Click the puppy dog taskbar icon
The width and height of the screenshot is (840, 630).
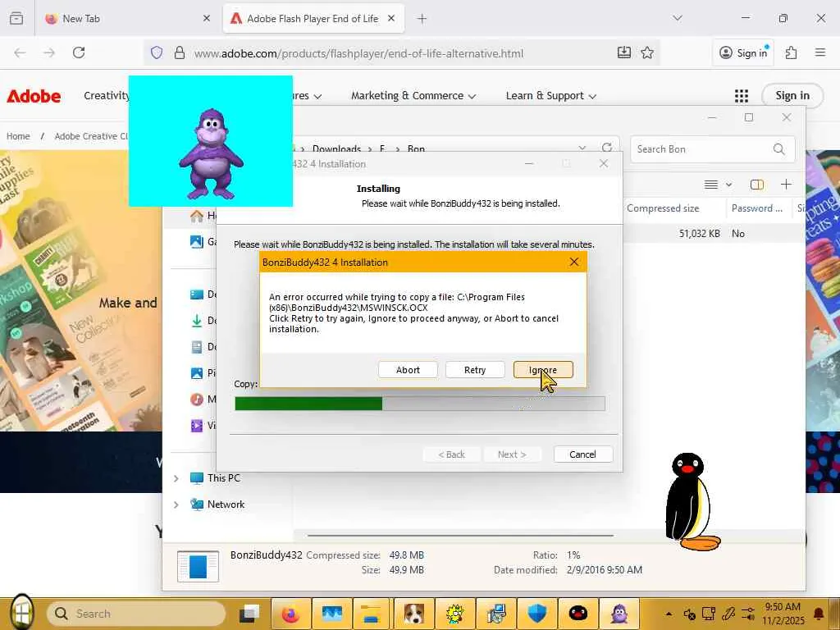click(x=414, y=614)
